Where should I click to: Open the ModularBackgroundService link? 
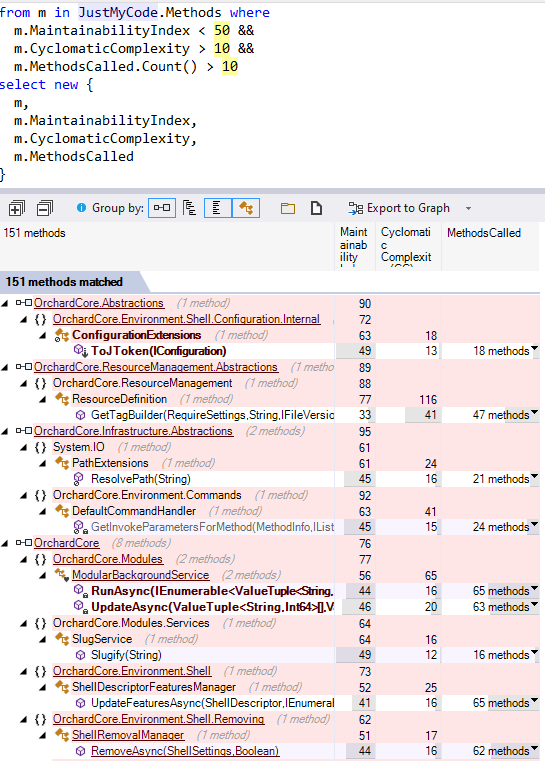pos(140,575)
